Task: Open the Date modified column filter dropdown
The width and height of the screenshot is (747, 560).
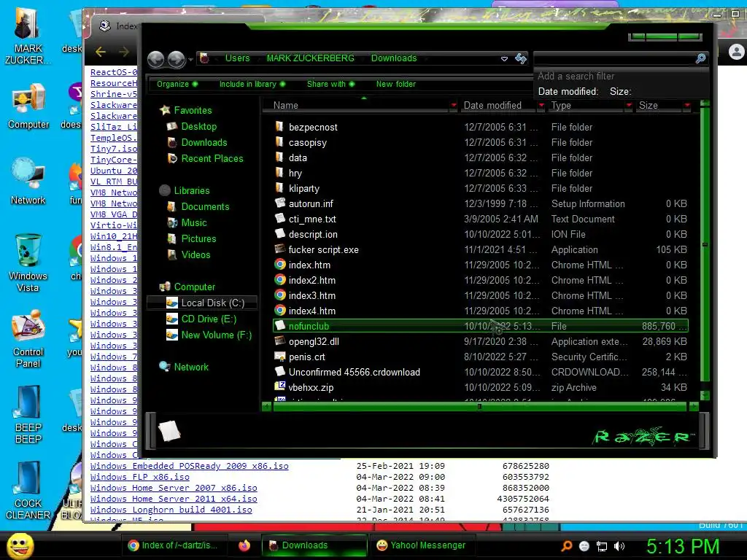Action: click(x=541, y=105)
